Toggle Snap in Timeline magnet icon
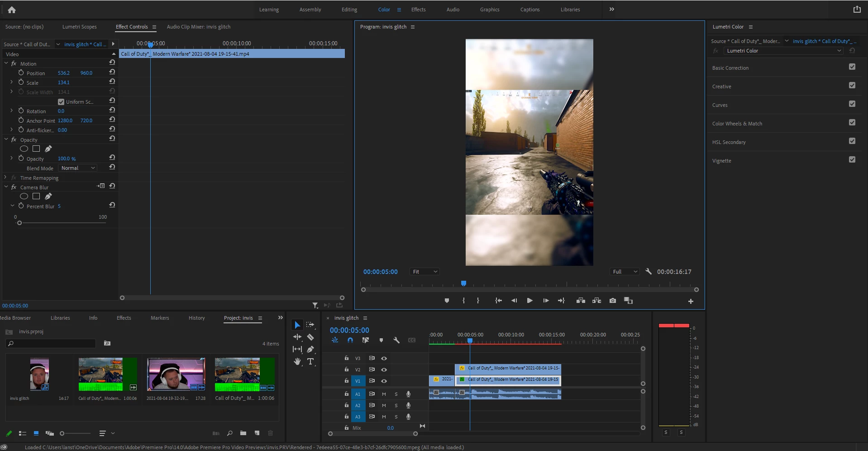Screen dimensions: 868x451 tap(350, 340)
